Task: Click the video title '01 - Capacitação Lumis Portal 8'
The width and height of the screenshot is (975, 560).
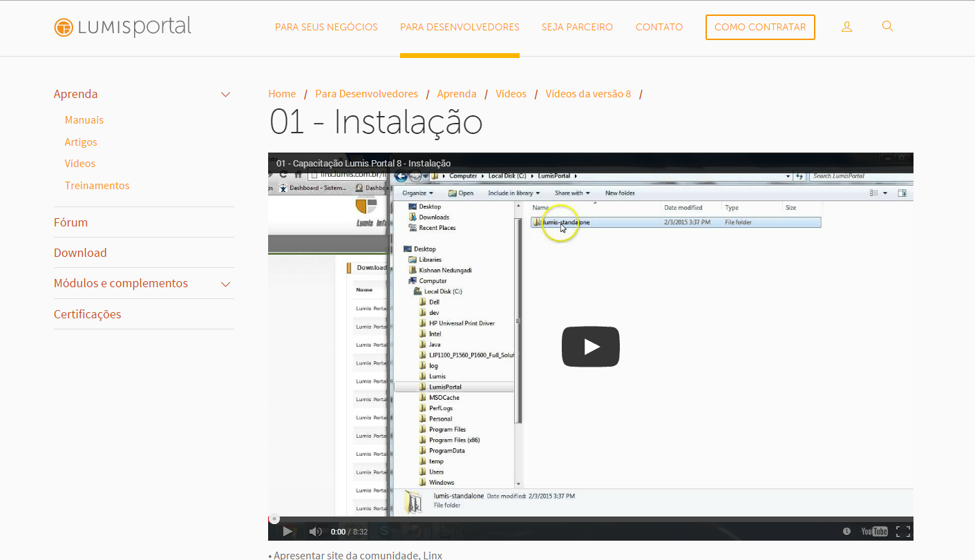Action: 363,164
